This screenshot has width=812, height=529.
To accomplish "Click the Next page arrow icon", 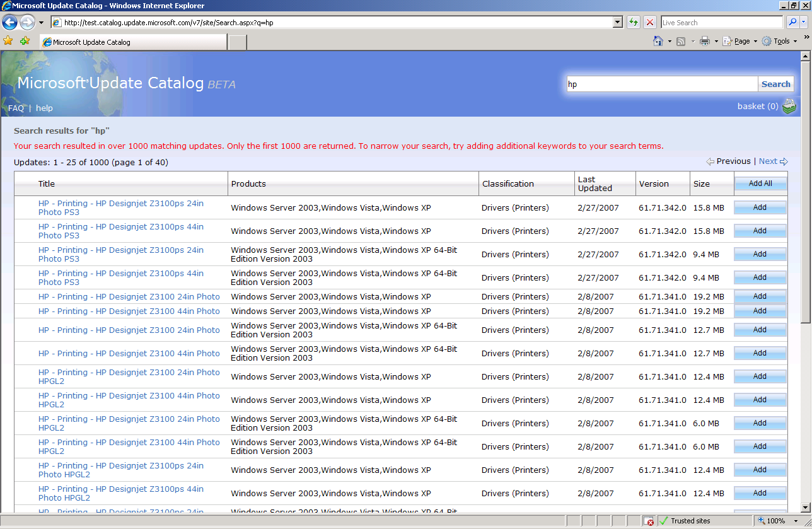I will (x=784, y=161).
